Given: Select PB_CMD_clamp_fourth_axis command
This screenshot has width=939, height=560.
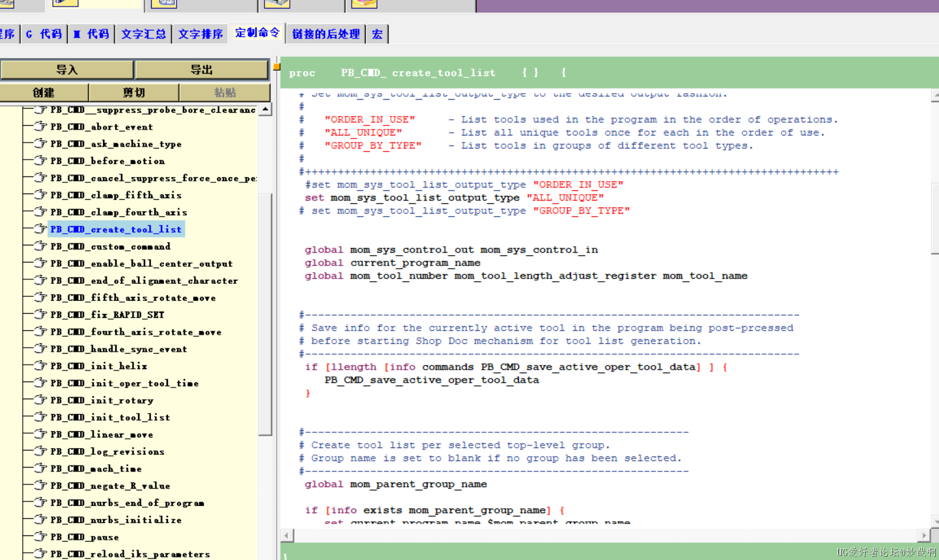Looking at the screenshot, I should click(x=119, y=212).
